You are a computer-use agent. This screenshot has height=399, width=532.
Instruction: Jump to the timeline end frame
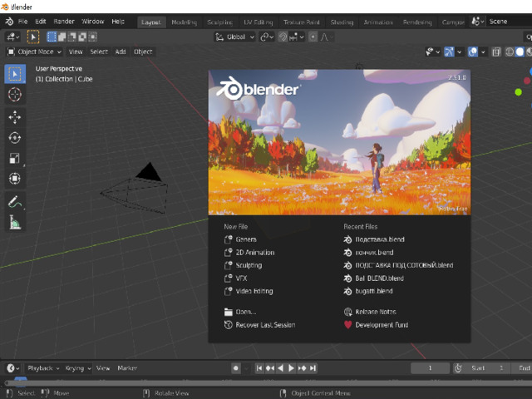pyautogui.click(x=313, y=368)
